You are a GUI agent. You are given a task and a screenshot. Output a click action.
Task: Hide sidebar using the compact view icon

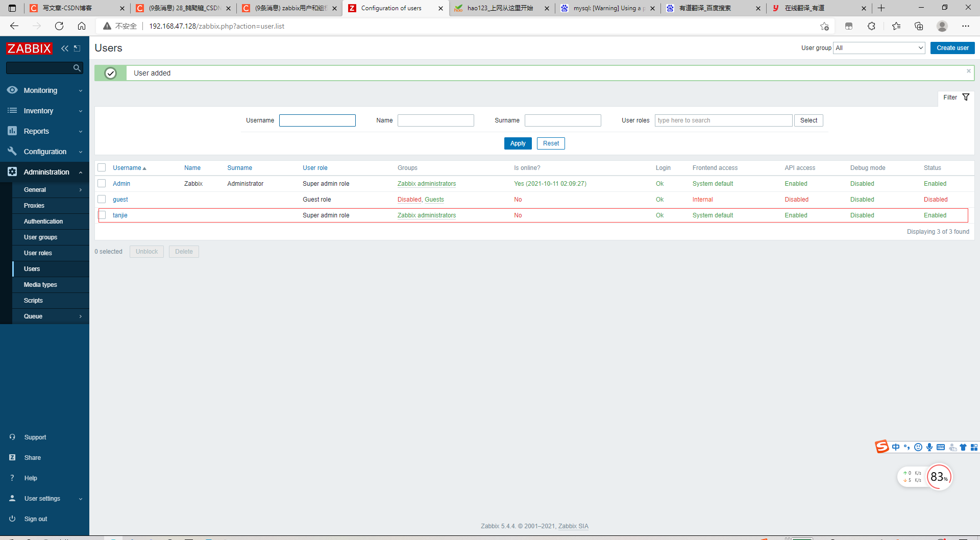pyautogui.click(x=77, y=48)
